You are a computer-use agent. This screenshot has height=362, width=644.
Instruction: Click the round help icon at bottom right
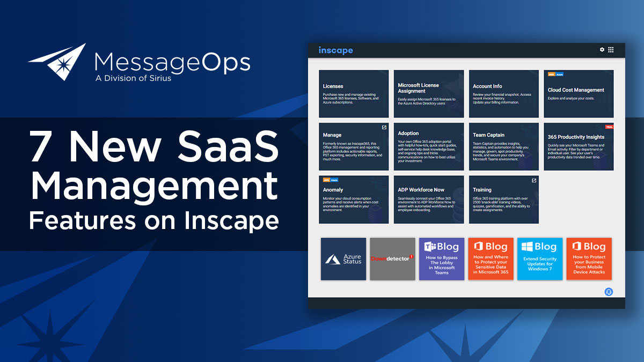[x=609, y=292]
